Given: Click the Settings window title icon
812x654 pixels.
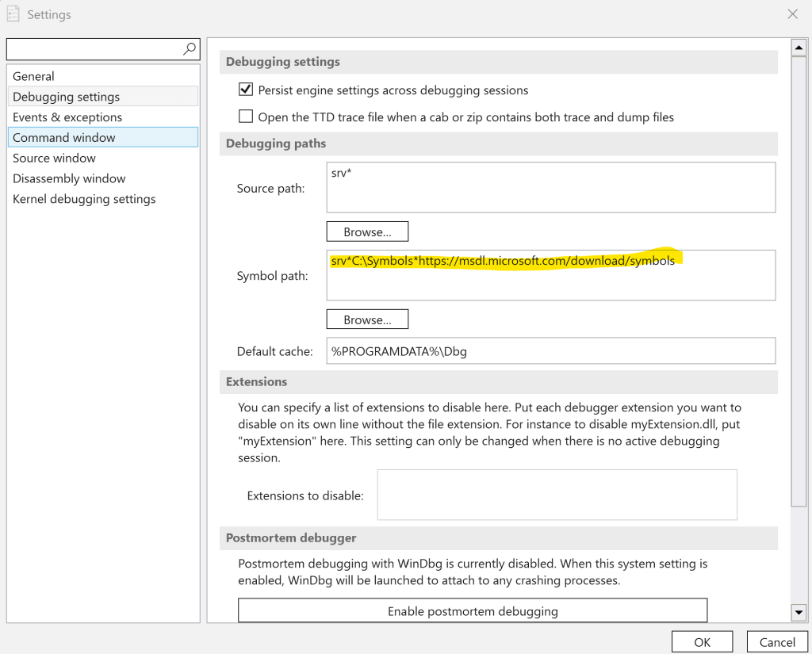Looking at the screenshot, I should pos(13,14).
